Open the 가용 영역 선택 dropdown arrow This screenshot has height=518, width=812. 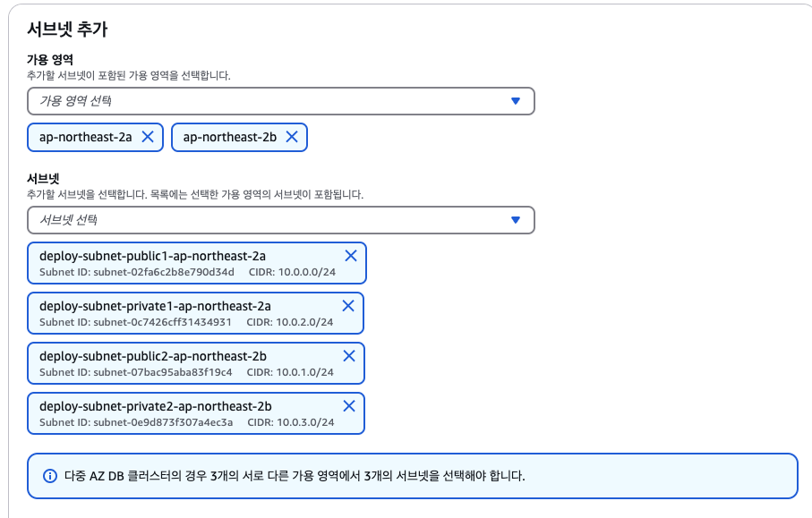(516, 101)
